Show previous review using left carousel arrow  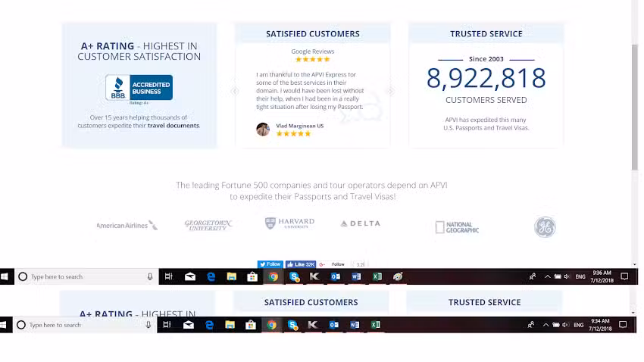pos(235,91)
